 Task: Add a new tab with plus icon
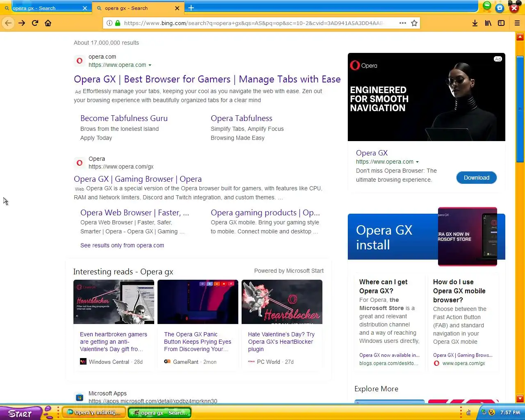[191, 8]
